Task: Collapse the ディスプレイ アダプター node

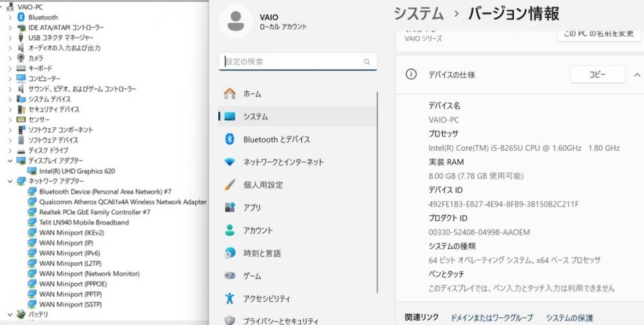Action: (10, 161)
